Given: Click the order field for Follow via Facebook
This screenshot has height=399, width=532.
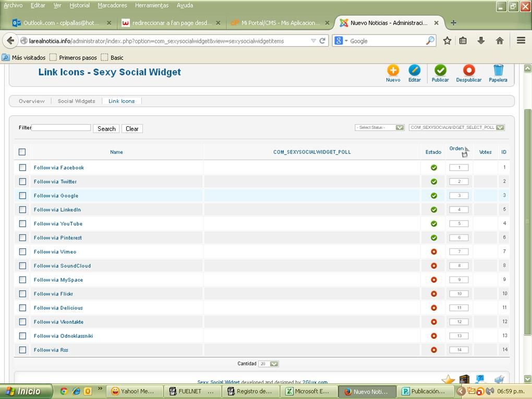Looking at the screenshot, I should (x=459, y=167).
